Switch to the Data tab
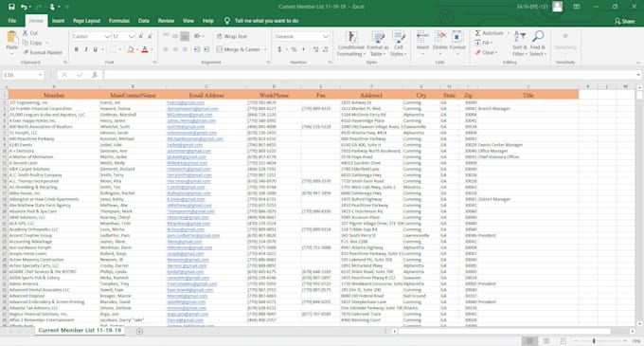Viewport: 644px width, 346px height. [x=144, y=21]
